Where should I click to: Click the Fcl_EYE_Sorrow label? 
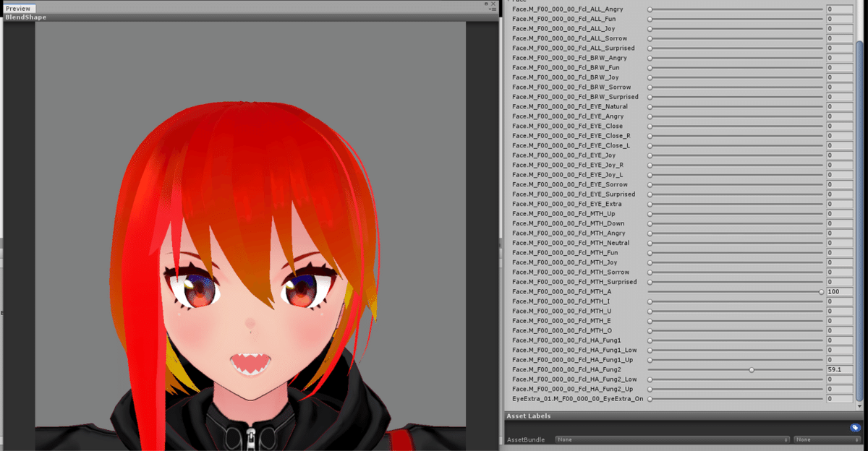pos(570,184)
